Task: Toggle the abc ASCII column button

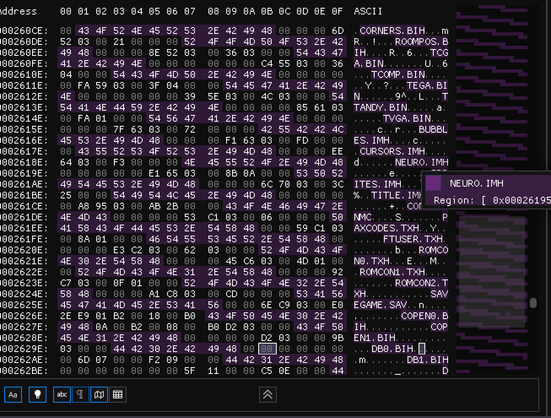Action: 62,394
